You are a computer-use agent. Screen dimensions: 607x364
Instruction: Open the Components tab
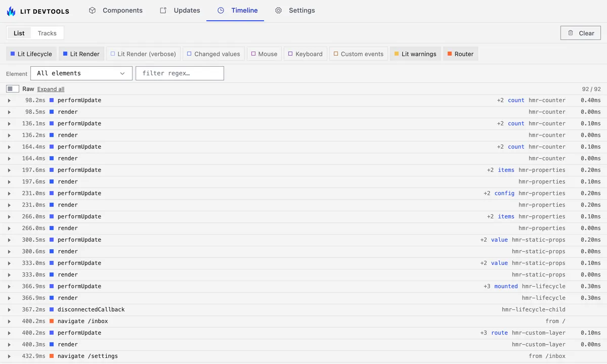pyautogui.click(x=115, y=10)
